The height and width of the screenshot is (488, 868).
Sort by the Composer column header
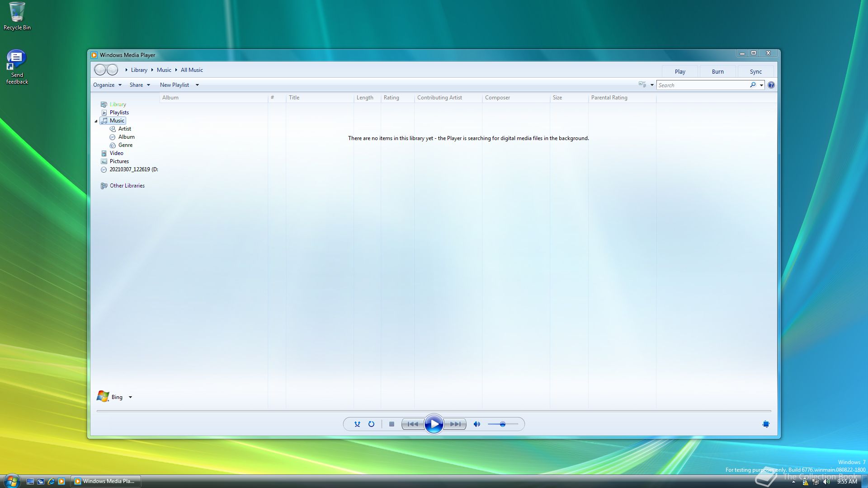coord(516,98)
